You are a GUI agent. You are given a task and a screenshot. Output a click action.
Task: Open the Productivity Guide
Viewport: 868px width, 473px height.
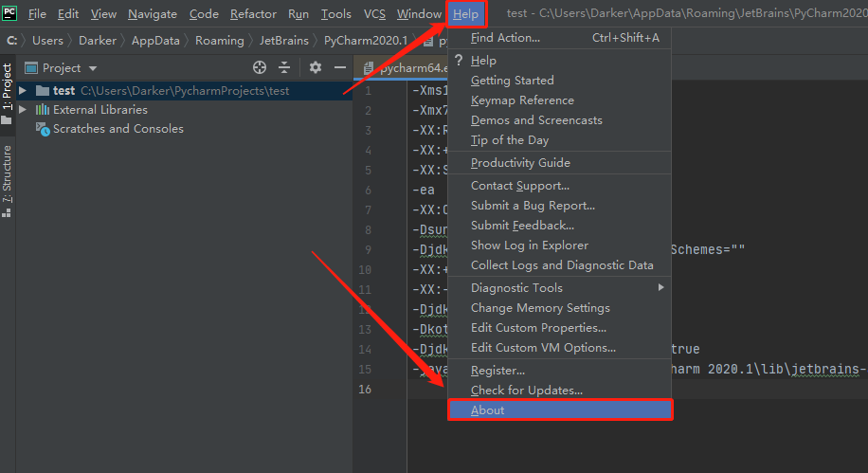(x=559, y=163)
